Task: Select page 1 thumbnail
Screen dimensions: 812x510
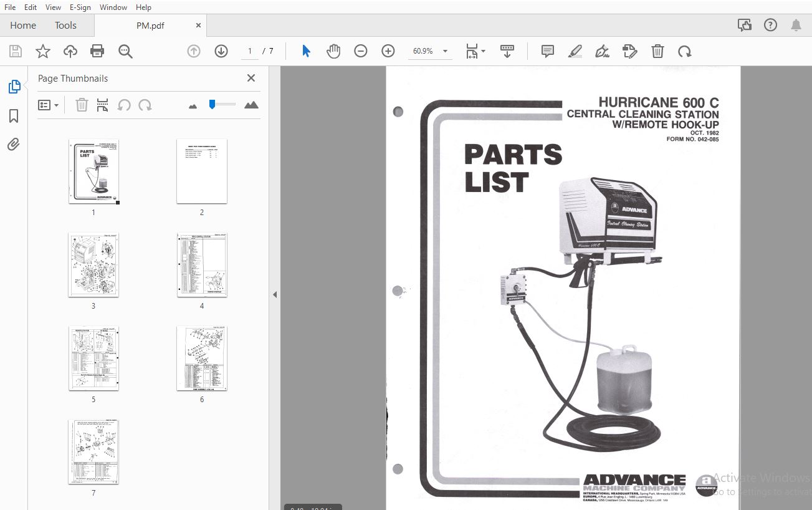Action: (x=93, y=171)
